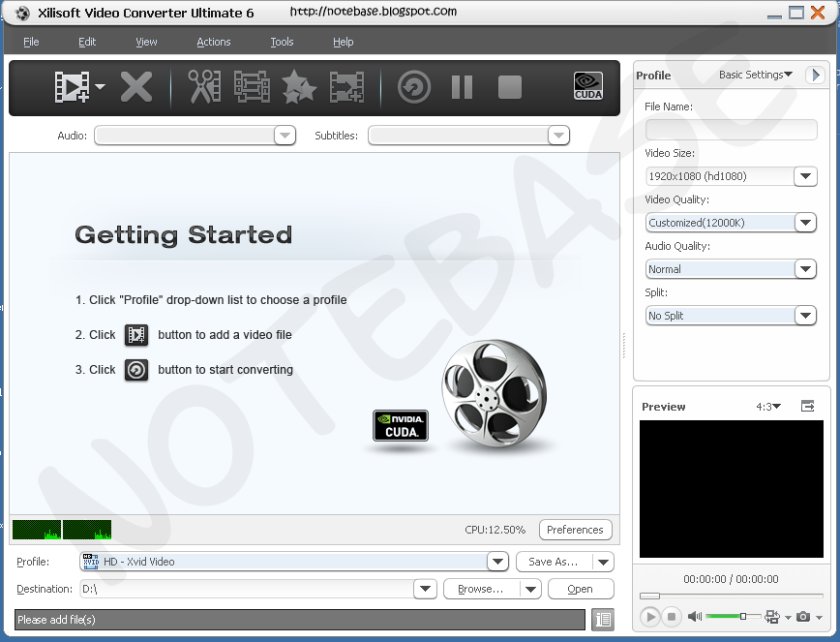Take a snapshot with the camera icon
840x642 pixels.
tap(804, 617)
